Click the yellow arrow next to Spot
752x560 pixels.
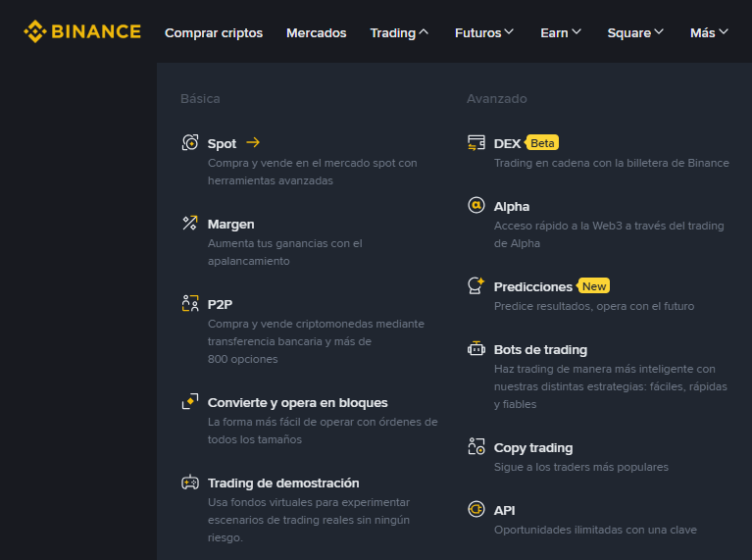tap(253, 142)
